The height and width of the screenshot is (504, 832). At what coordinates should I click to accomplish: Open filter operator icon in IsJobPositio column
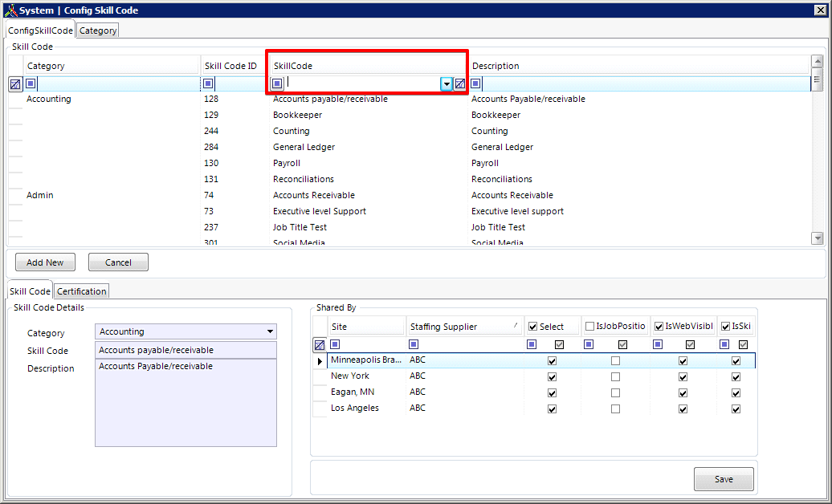pos(589,344)
